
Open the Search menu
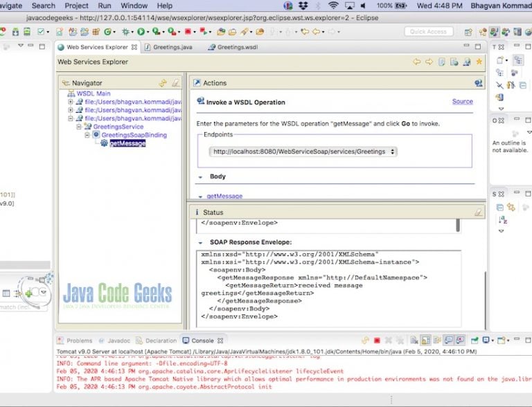coord(44,6)
